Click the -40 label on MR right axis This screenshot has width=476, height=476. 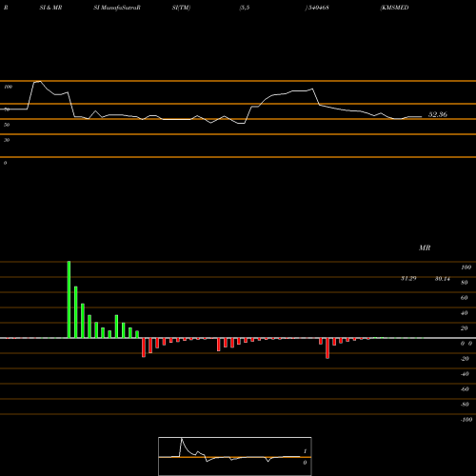point(465,374)
